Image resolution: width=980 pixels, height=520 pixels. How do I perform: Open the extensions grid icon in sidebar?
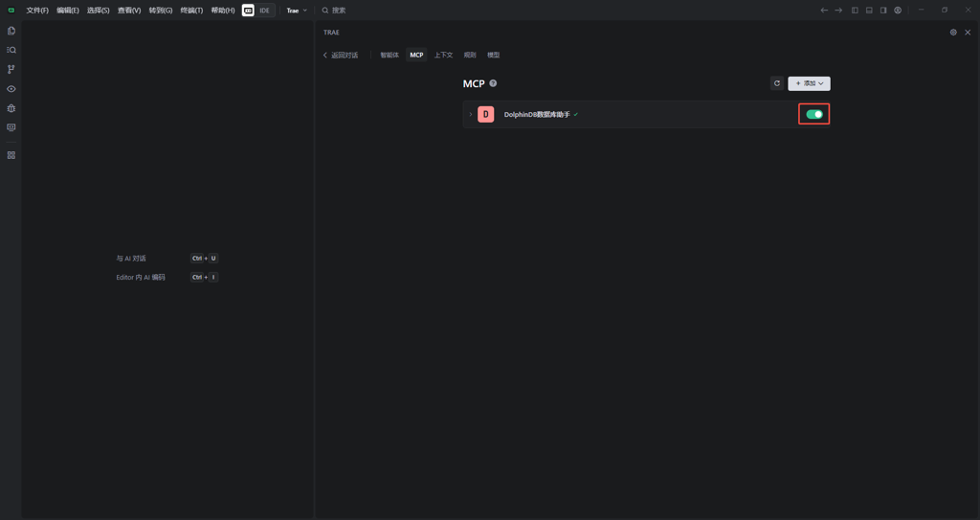click(x=11, y=155)
